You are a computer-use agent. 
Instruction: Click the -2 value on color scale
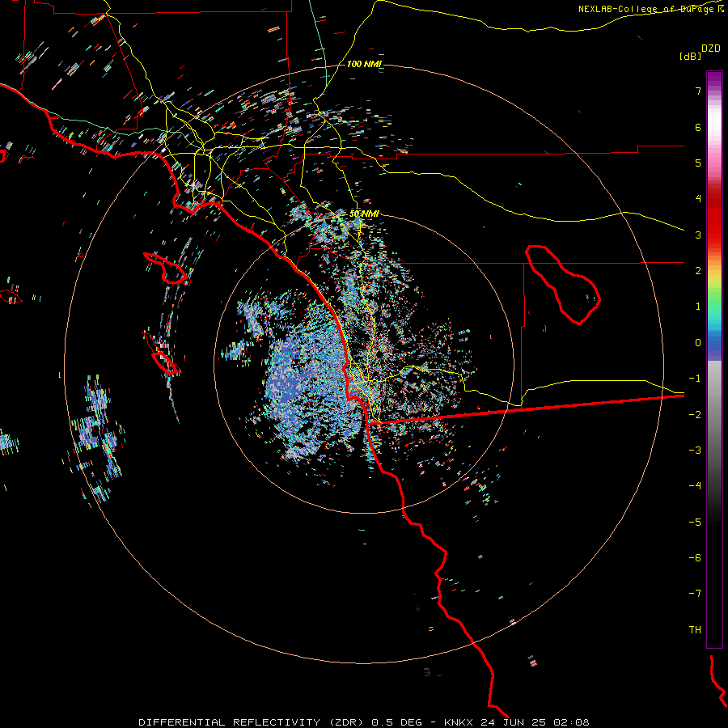click(x=695, y=415)
